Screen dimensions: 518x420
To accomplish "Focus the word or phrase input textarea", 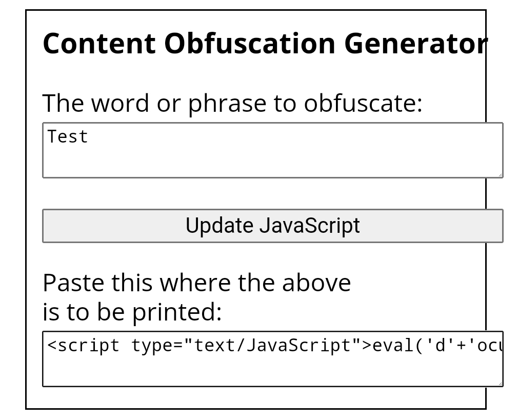I will [273, 150].
